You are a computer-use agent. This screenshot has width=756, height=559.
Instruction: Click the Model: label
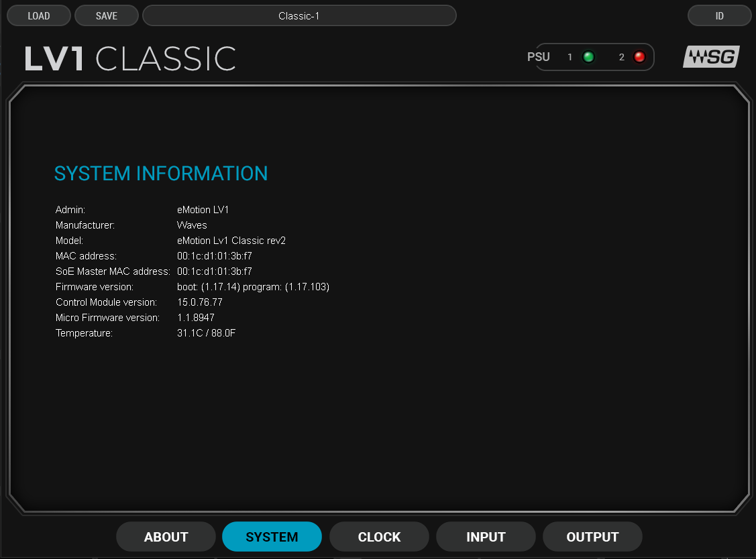coord(70,241)
